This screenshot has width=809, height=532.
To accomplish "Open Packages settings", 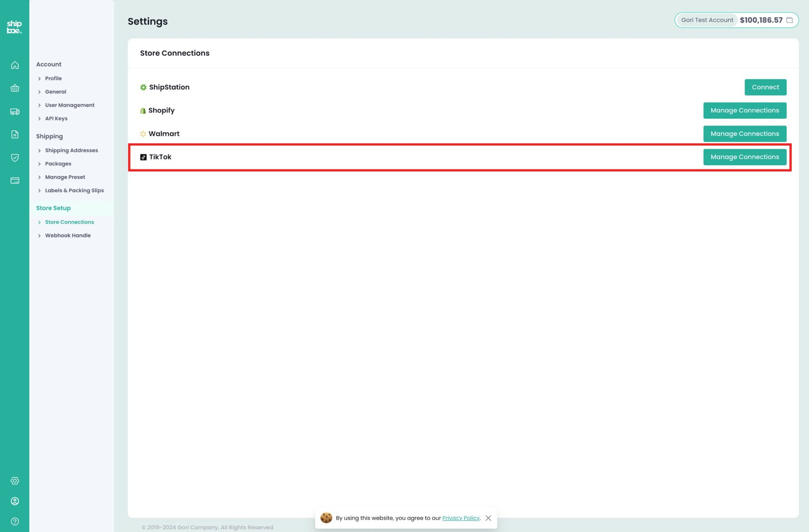I will [58, 164].
